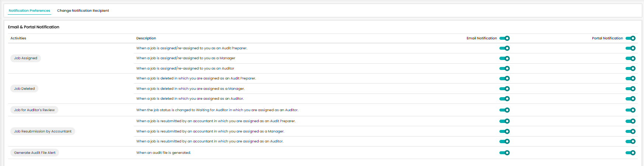Toggle portal alert for job resubmitted as a Manager
644x166 pixels.
630,131
